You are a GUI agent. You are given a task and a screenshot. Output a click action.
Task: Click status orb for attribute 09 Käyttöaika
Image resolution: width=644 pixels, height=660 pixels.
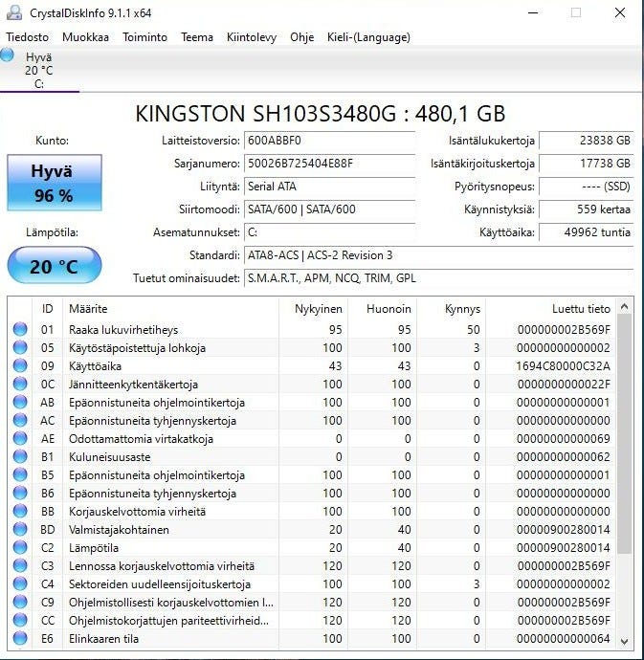(20, 365)
